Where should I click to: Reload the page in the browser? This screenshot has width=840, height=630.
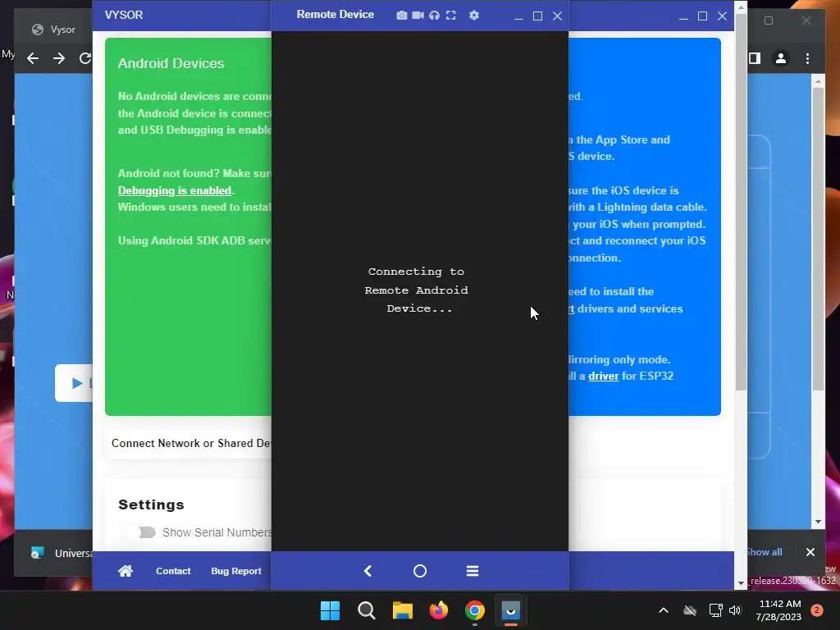(x=84, y=58)
